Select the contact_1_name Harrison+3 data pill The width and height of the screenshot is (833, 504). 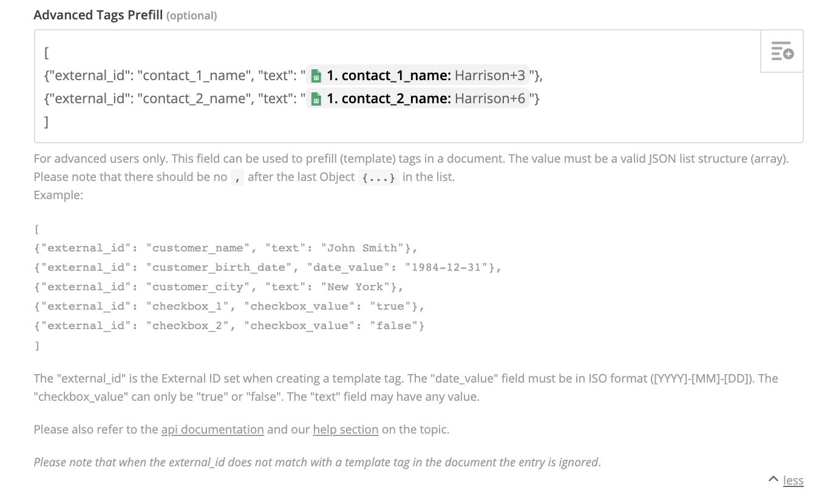(x=418, y=76)
